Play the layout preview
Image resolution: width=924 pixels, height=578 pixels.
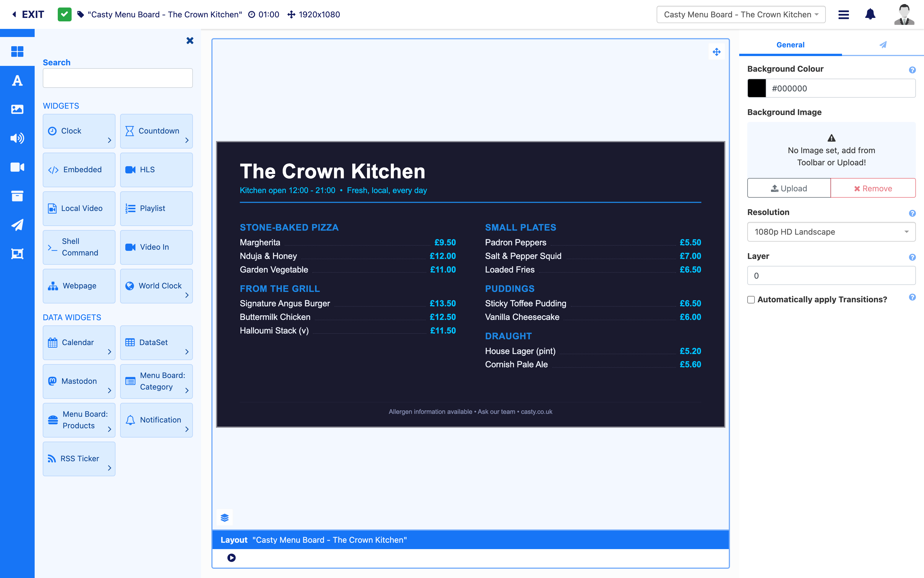pyautogui.click(x=231, y=558)
